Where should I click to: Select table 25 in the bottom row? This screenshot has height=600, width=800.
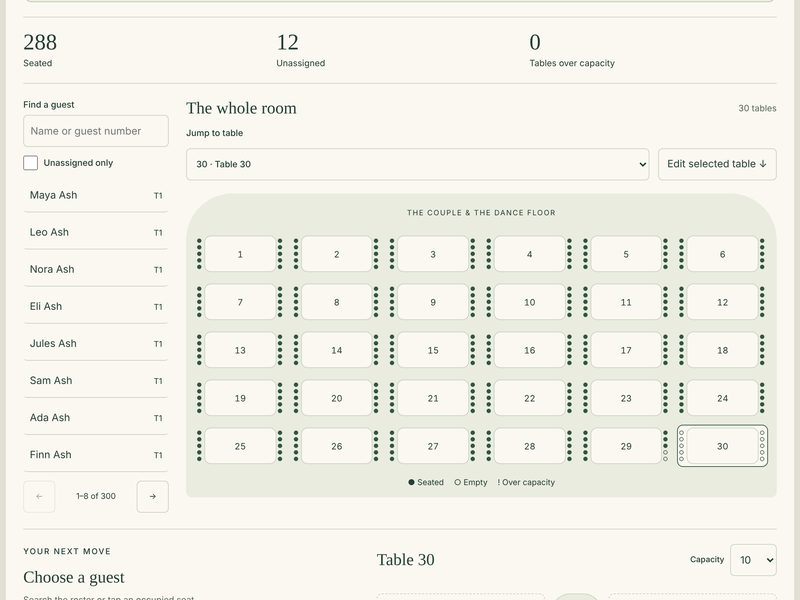240,446
